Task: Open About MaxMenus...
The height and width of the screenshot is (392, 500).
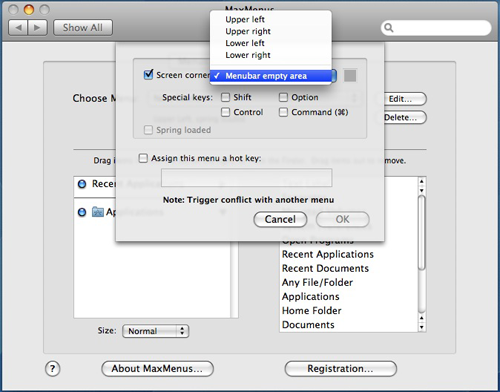Action: click(157, 369)
